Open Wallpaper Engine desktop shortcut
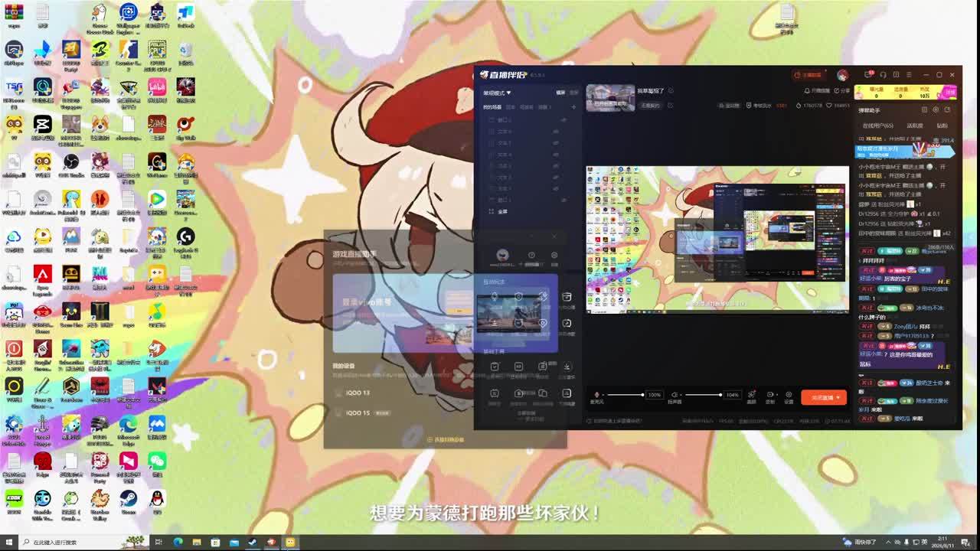 (128, 18)
